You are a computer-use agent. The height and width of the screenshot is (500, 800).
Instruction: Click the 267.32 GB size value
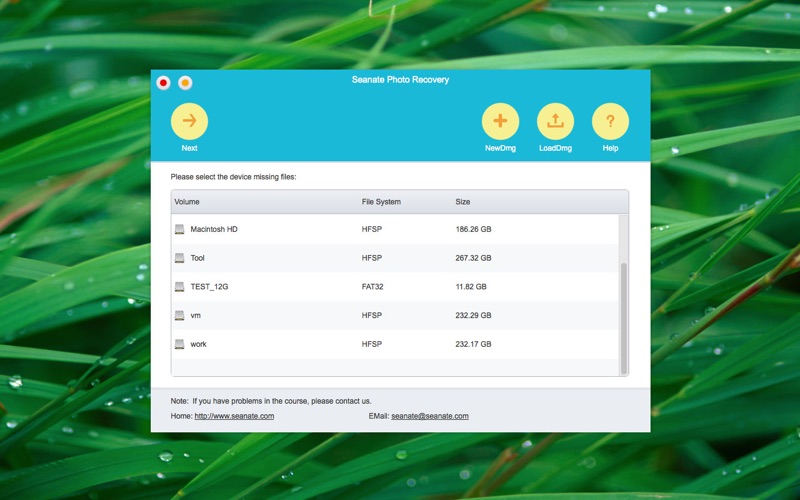pos(473,258)
